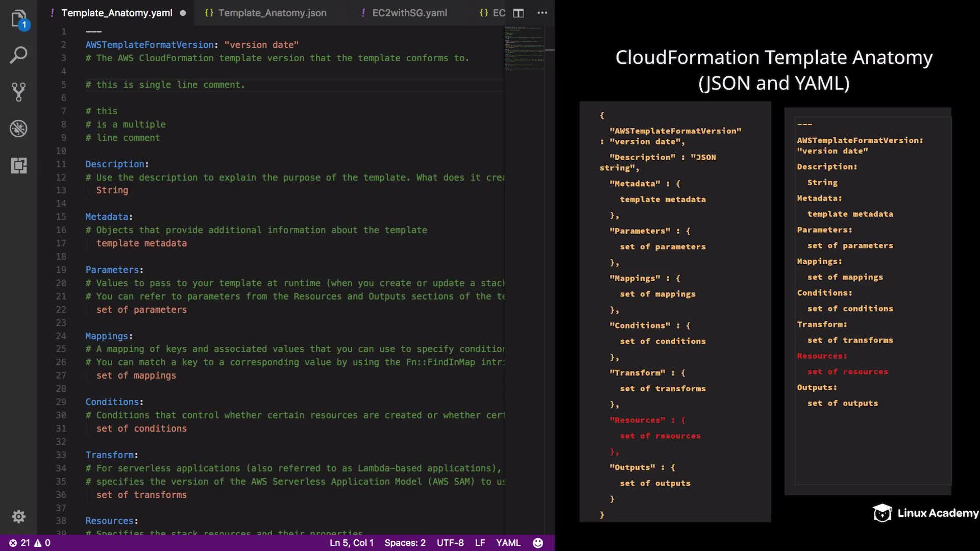Image resolution: width=980 pixels, height=551 pixels.
Task: Open the Explorer files icon
Action: (x=18, y=18)
